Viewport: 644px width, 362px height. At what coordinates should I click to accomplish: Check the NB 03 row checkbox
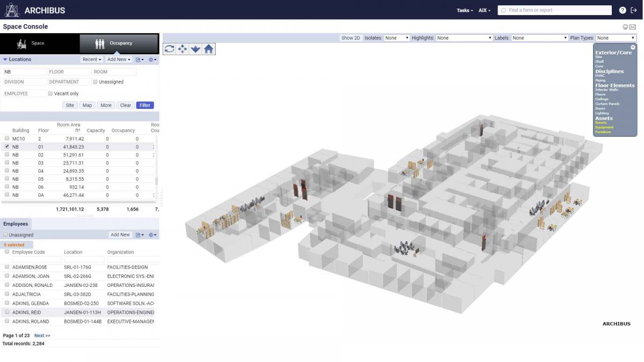tap(7, 162)
